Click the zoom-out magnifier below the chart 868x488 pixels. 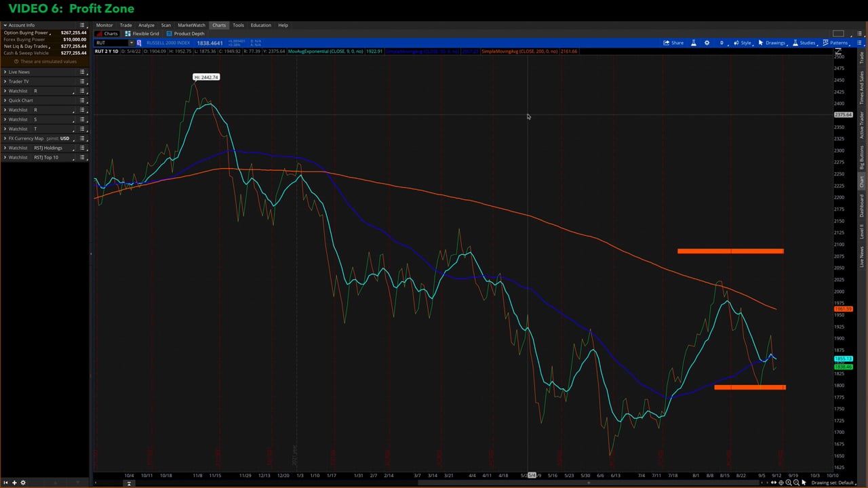tap(796, 483)
